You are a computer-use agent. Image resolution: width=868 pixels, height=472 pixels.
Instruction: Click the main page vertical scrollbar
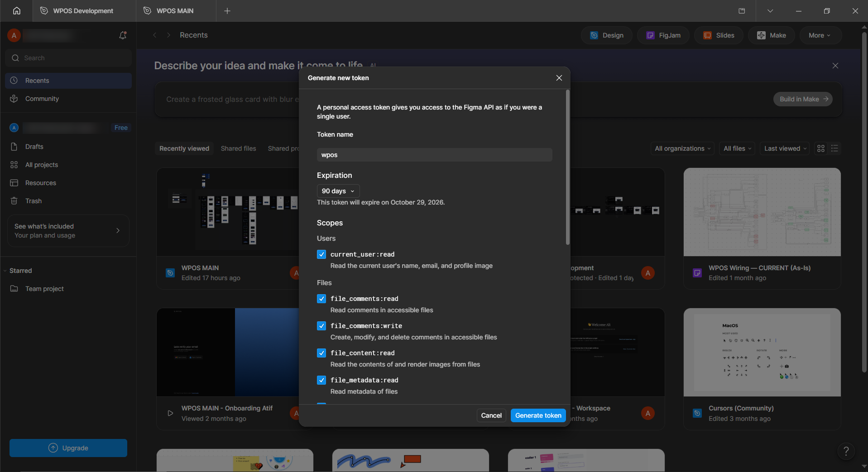tap(864, 201)
